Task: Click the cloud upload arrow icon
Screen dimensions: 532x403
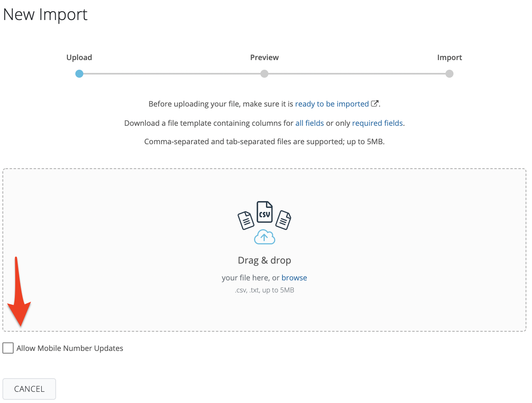Action: click(x=264, y=237)
